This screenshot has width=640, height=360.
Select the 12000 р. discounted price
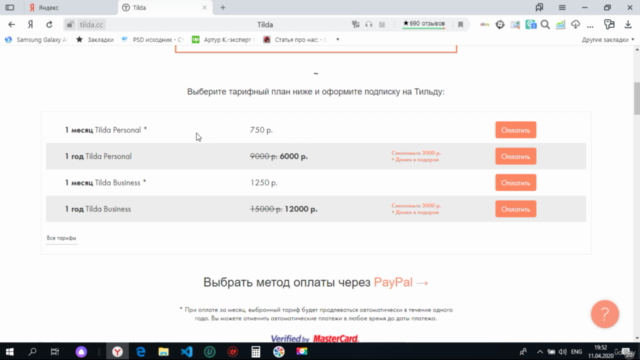click(x=301, y=209)
